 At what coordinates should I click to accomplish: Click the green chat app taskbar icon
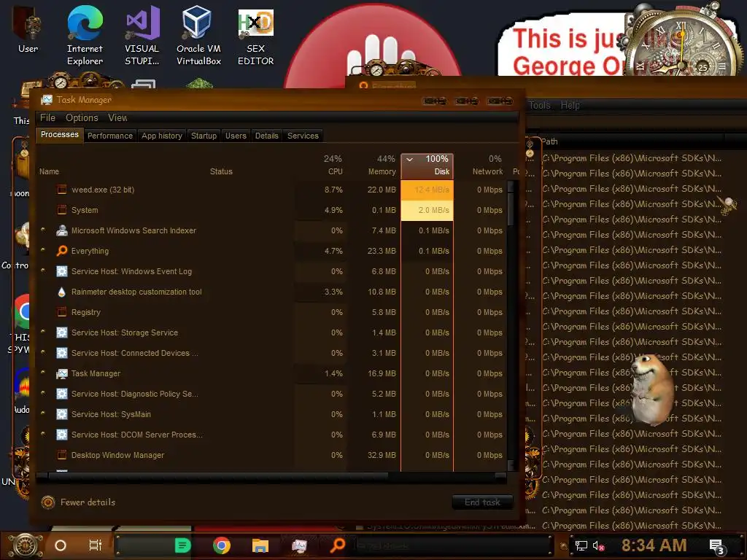[182, 545]
